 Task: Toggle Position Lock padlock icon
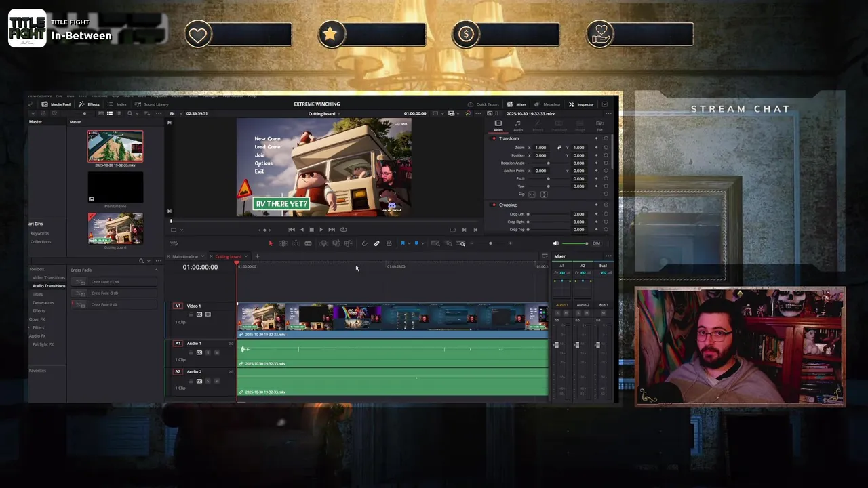tap(389, 243)
